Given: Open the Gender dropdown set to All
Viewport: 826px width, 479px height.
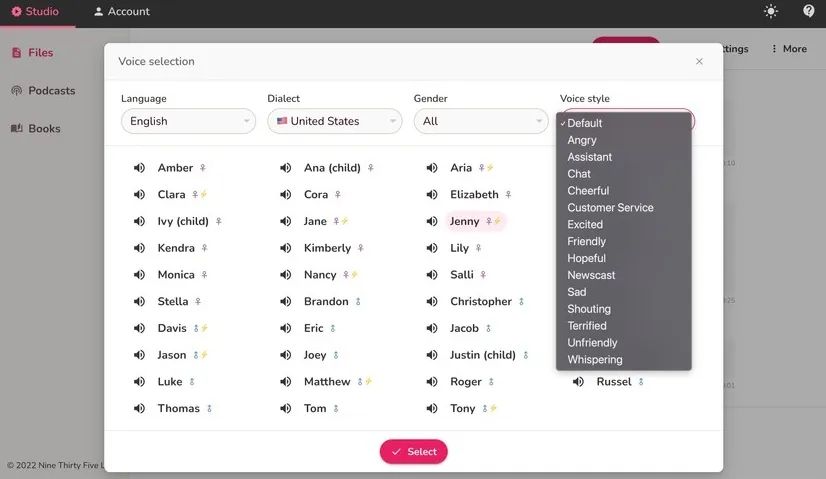Looking at the screenshot, I should pyautogui.click(x=481, y=121).
